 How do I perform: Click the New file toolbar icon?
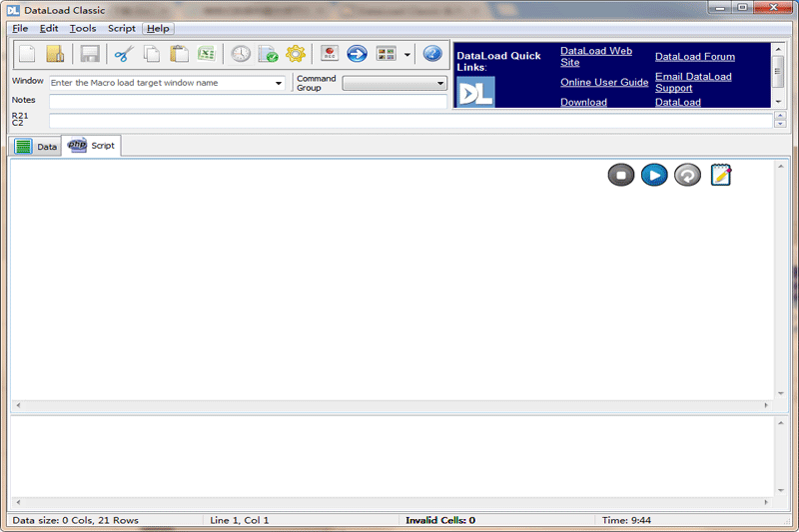27,54
